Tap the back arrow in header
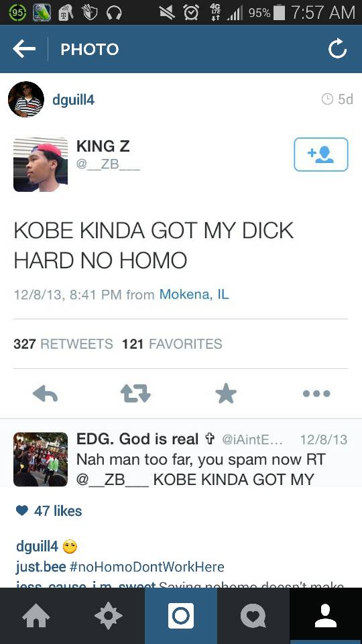Viewport: 362px width, 644px height. point(24,49)
